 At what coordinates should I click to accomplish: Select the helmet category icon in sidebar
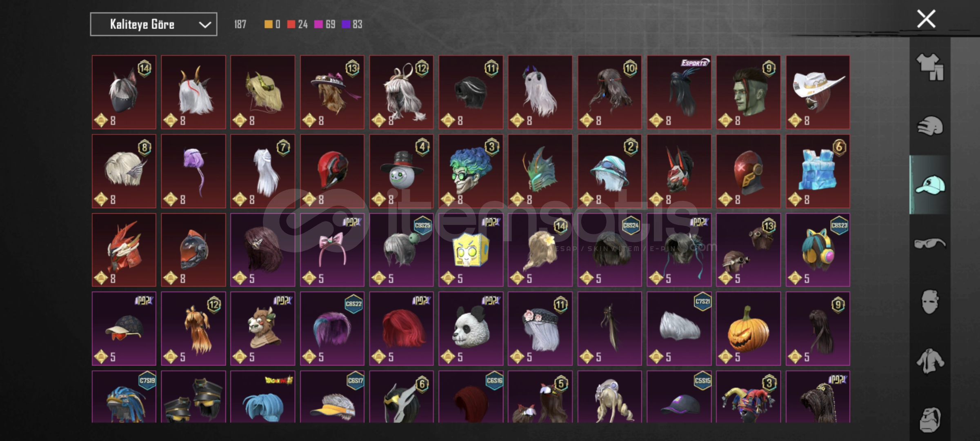[x=930, y=126]
